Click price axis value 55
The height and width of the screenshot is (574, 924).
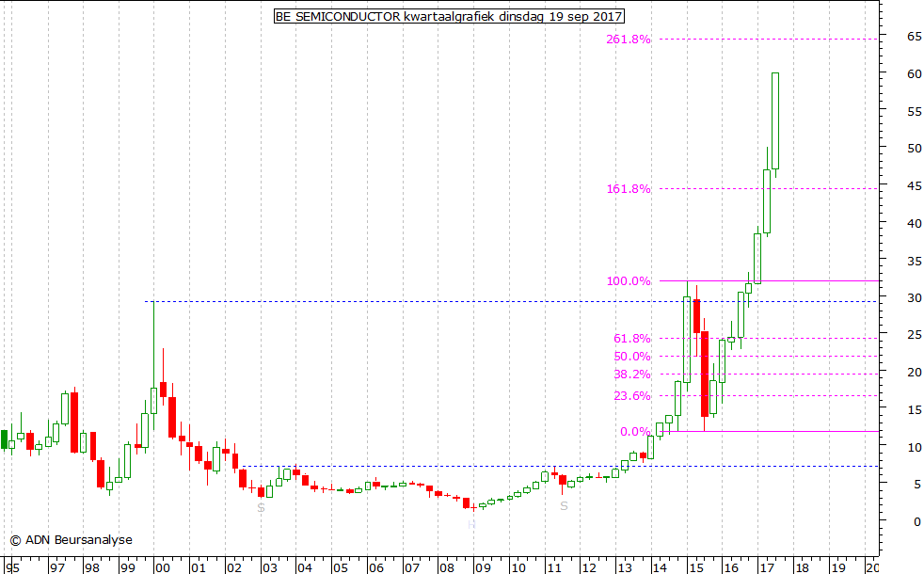click(x=914, y=111)
